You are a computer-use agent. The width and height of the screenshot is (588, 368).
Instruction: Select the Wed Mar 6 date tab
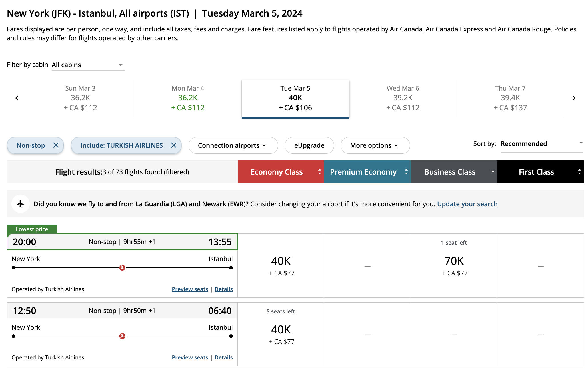click(403, 98)
